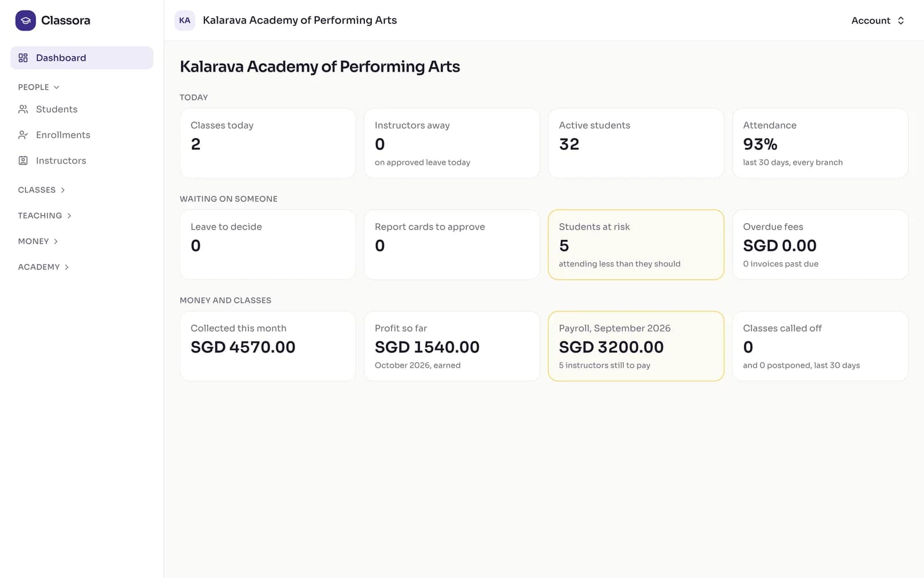Screen dimensions: 924x578
Task: Click 'attending less than they should' text
Action: click(620, 264)
